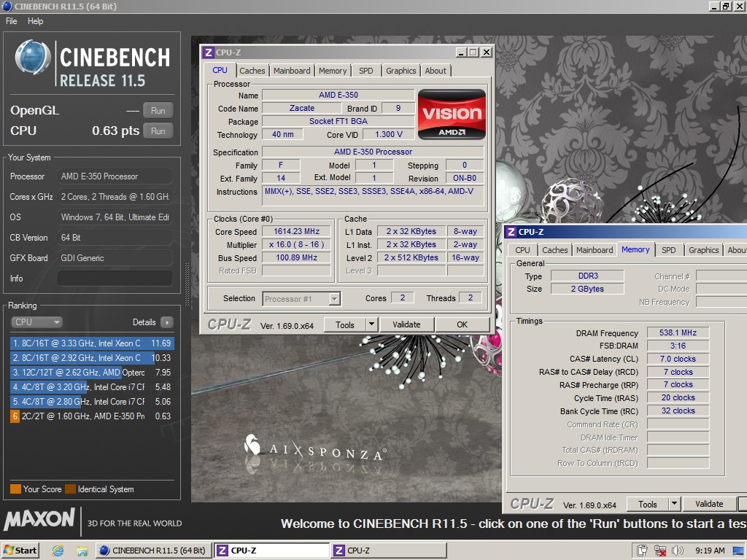This screenshot has width=747, height=560.
Task: Click the Bus Speed value 100.89 MHz
Action: 296,257
